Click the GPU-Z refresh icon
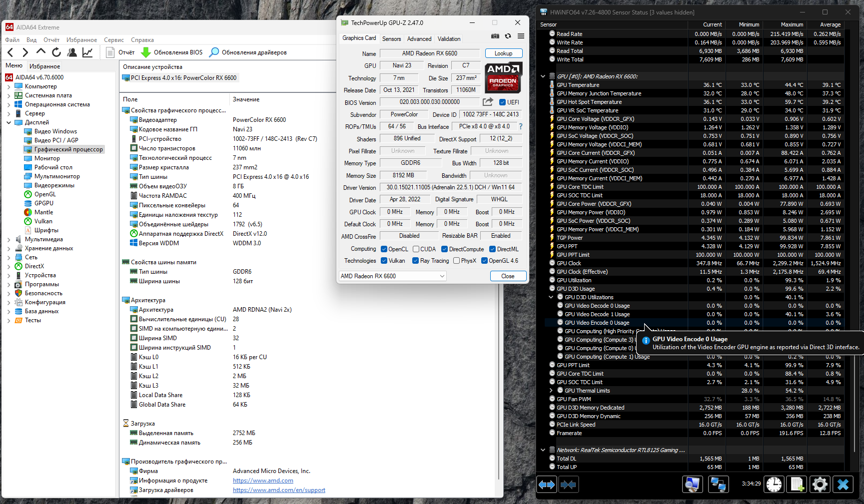This screenshot has width=864, height=504. click(x=508, y=36)
